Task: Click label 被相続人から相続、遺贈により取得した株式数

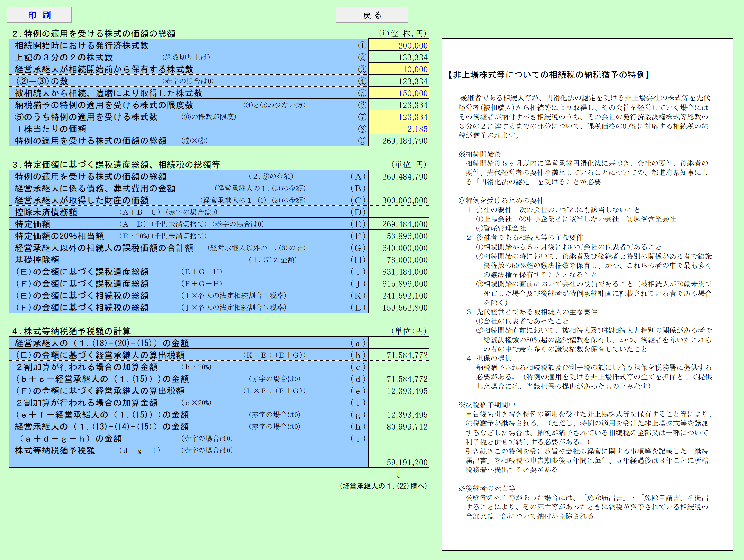Action: pyautogui.click(x=109, y=93)
